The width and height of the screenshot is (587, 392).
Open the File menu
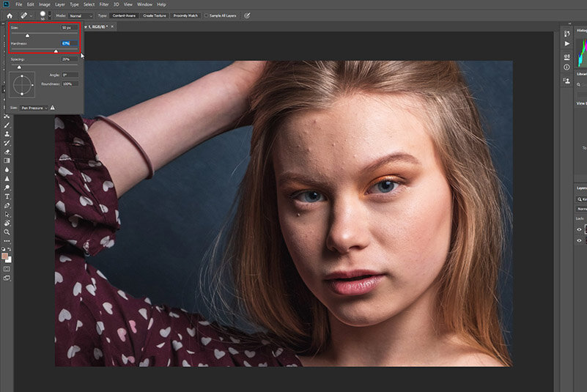click(19, 4)
